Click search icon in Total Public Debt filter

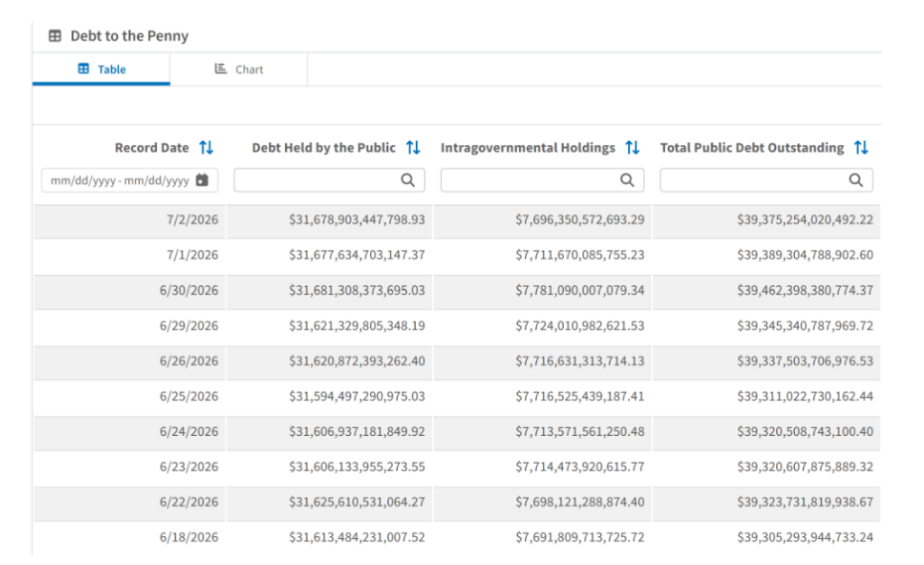[855, 181]
